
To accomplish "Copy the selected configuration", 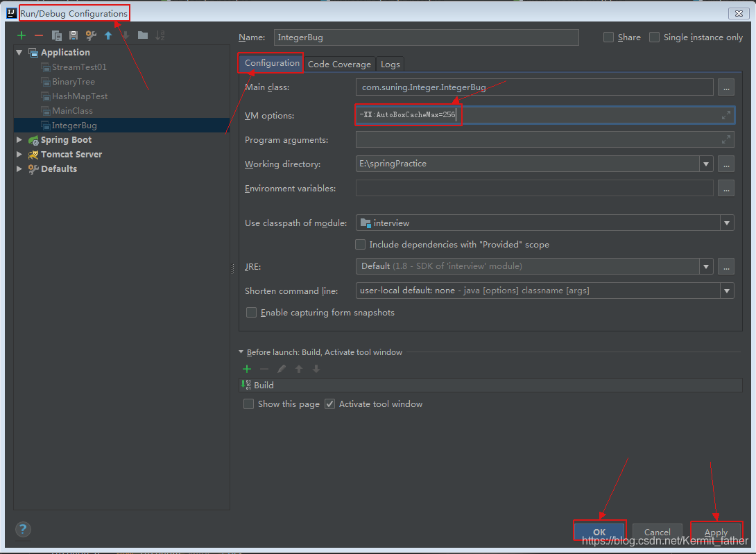I will click(56, 35).
